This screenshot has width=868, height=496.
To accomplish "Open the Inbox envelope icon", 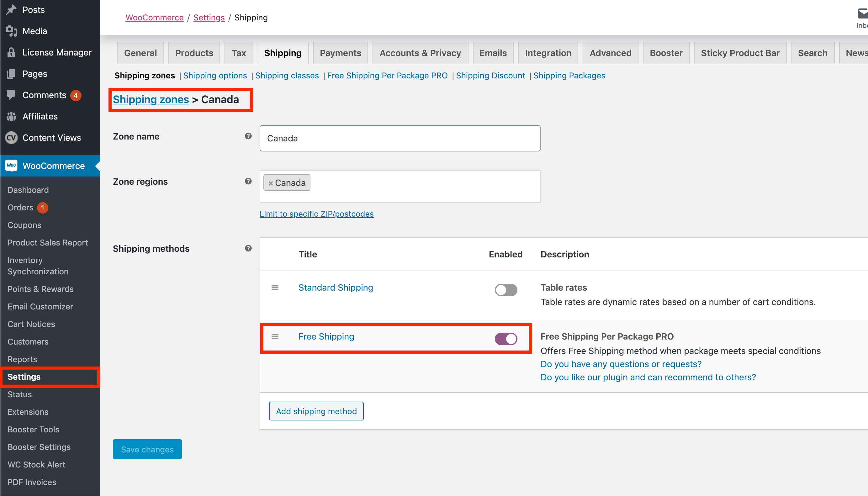I will click(x=863, y=13).
